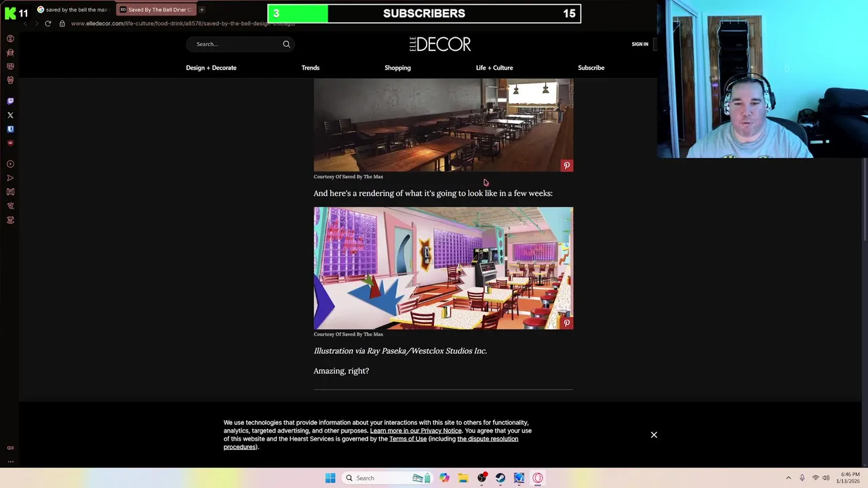
Task: Open the Terms of Use link
Action: 408,439
